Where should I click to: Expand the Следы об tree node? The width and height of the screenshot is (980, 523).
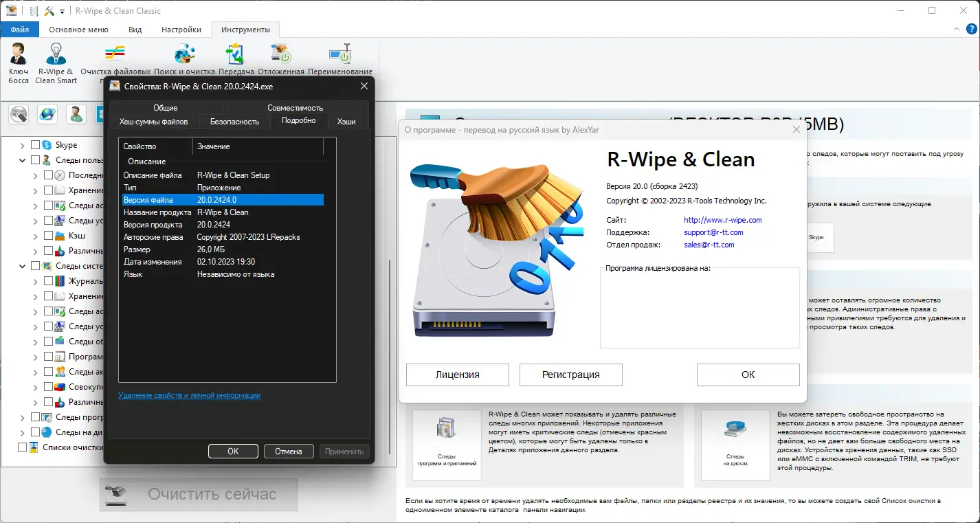[35, 342]
